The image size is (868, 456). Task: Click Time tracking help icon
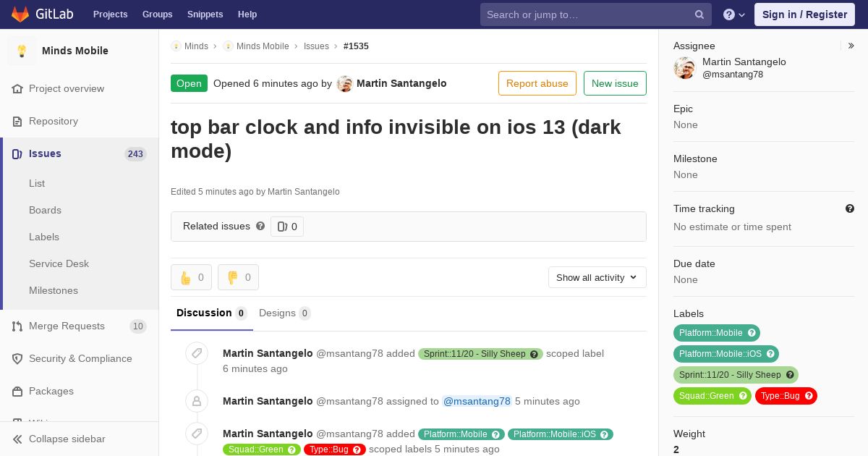coord(850,208)
